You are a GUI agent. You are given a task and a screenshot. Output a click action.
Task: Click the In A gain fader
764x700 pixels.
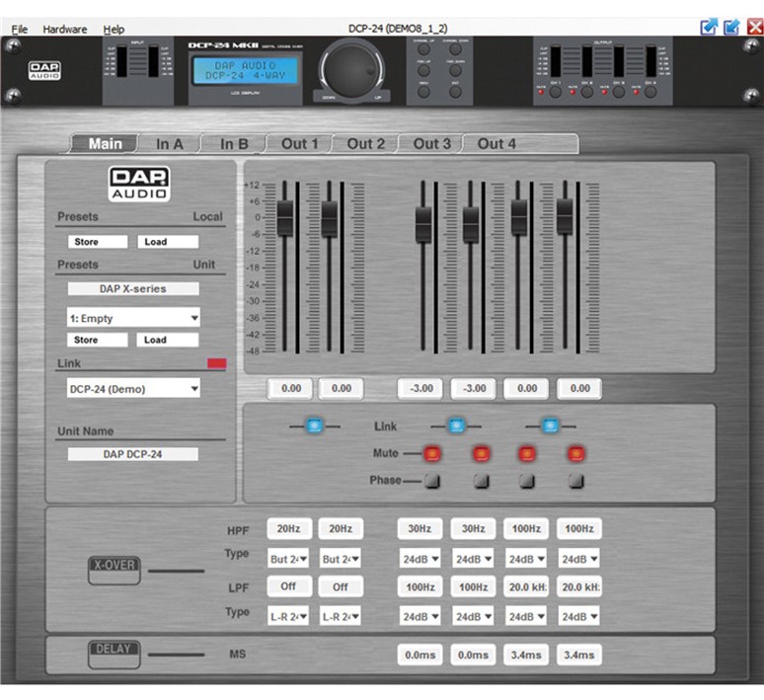pos(285,217)
